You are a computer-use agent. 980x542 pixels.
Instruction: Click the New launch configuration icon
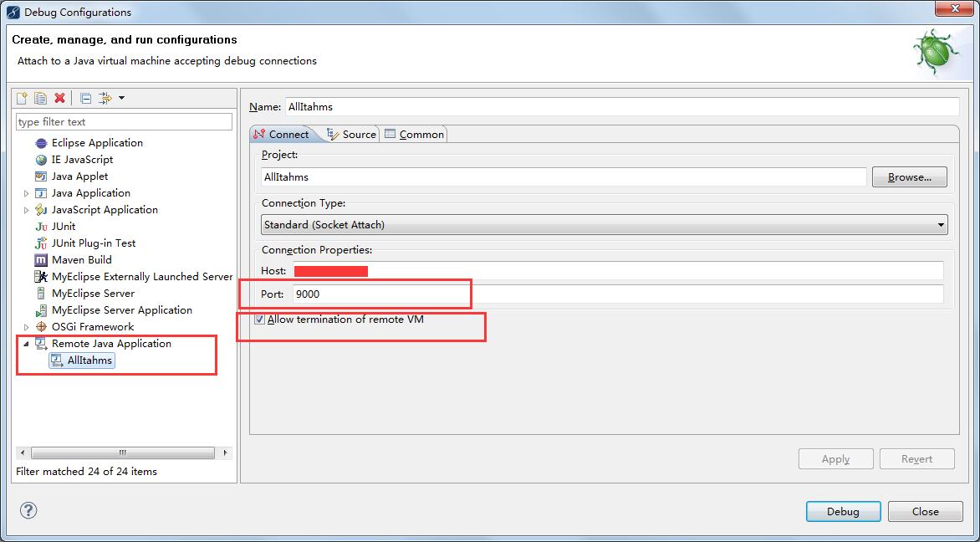coord(23,98)
